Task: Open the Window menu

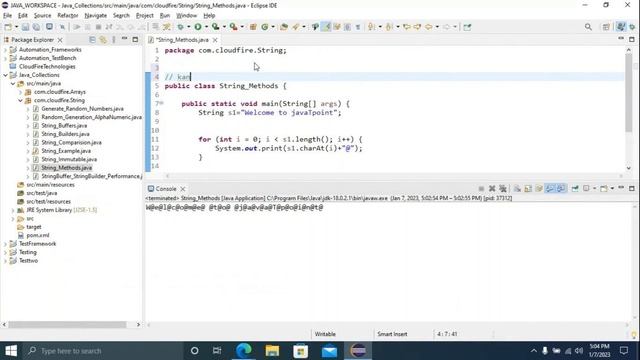Action: [x=186, y=16]
